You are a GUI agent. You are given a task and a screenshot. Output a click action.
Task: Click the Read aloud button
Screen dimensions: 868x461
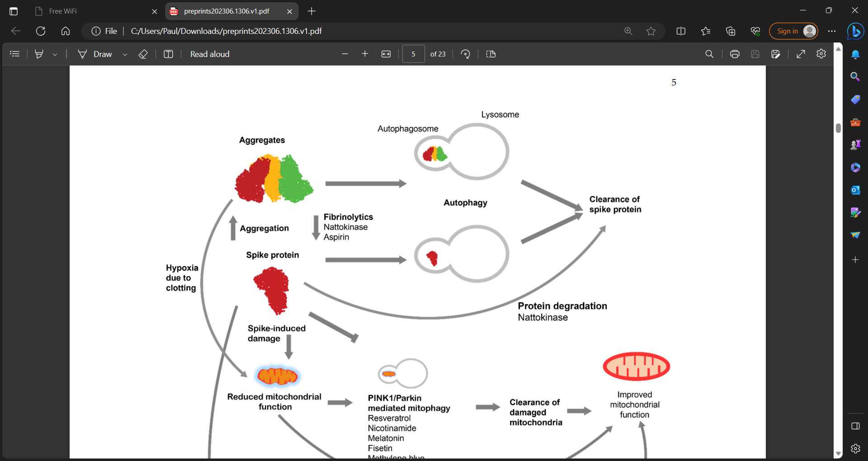210,54
